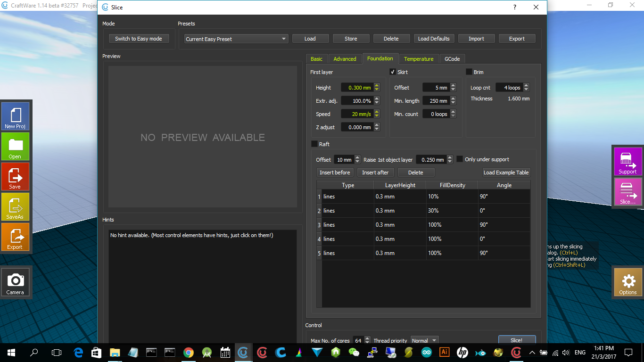Viewport: 644px width, 362px height.
Task: Click the pink Slice icon on right sidebar
Action: point(628,191)
